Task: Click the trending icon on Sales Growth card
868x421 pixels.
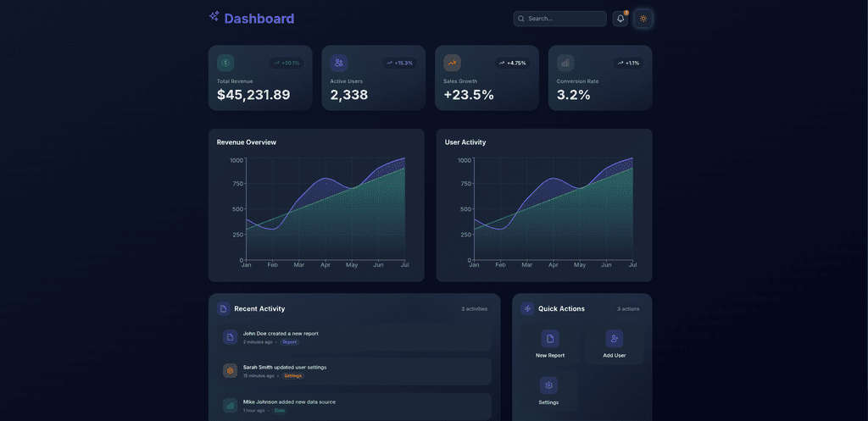Action: [453, 63]
